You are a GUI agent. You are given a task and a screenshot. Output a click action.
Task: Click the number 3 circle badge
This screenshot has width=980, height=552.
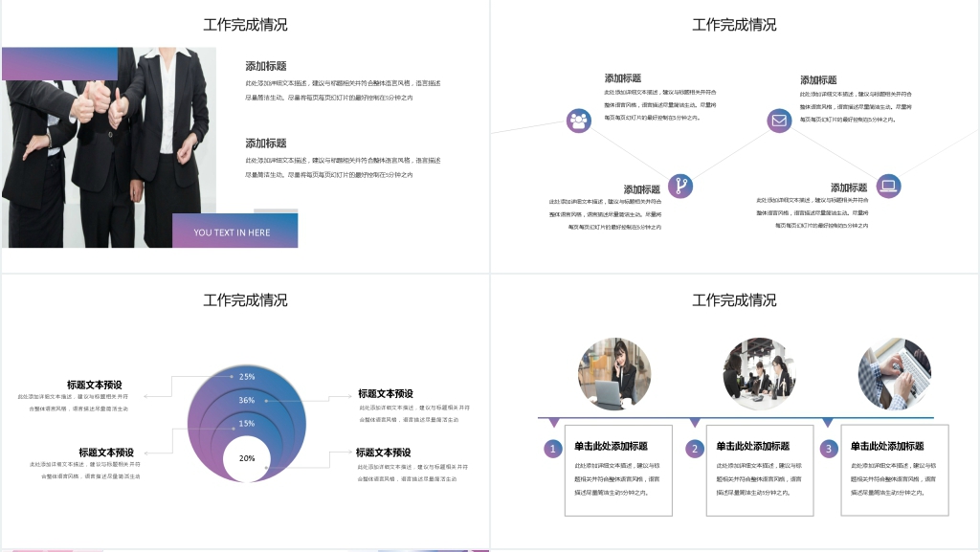coord(829,449)
